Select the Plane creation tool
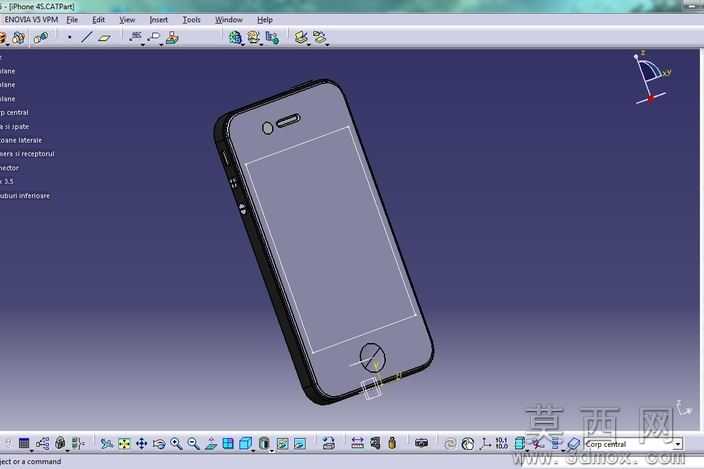Image resolution: width=704 pixels, height=469 pixels. point(104,38)
